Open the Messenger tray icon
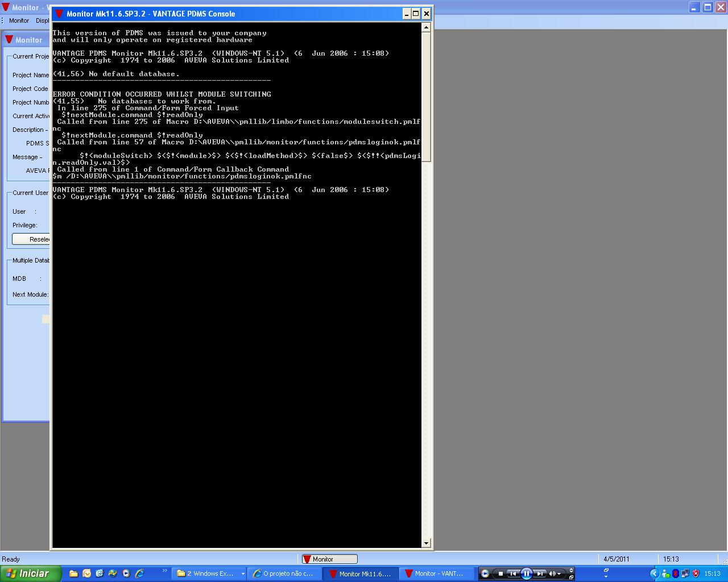Image resolution: width=728 pixels, height=582 pixels. coord(665,573)
